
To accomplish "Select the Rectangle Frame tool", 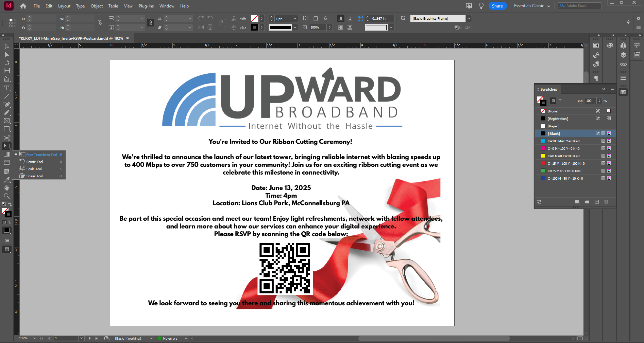I will 6,121.
